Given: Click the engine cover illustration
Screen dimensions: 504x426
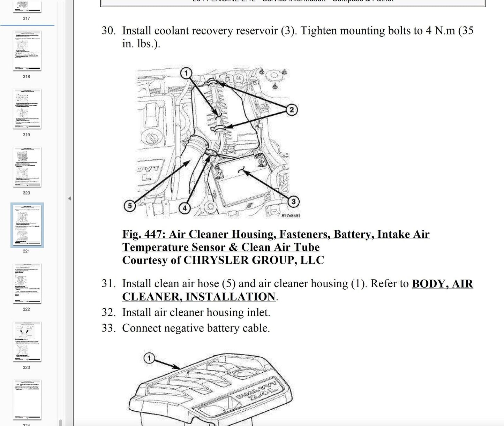Looking at the screenshot, I should [211, 389].
